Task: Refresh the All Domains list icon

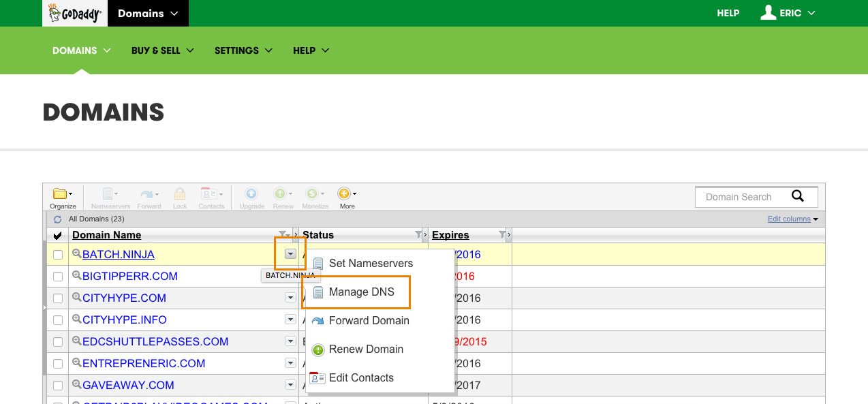Action: (x=58, y=219)
